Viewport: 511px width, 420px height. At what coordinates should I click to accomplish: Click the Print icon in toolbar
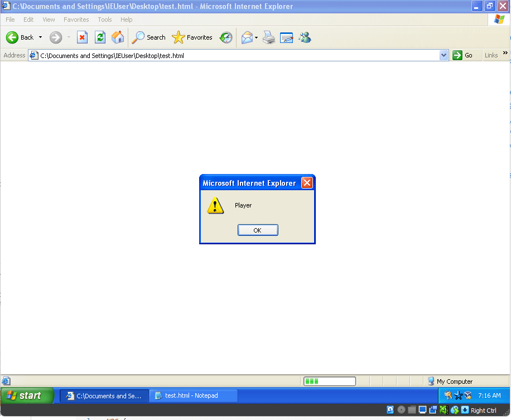click(269, 37)
